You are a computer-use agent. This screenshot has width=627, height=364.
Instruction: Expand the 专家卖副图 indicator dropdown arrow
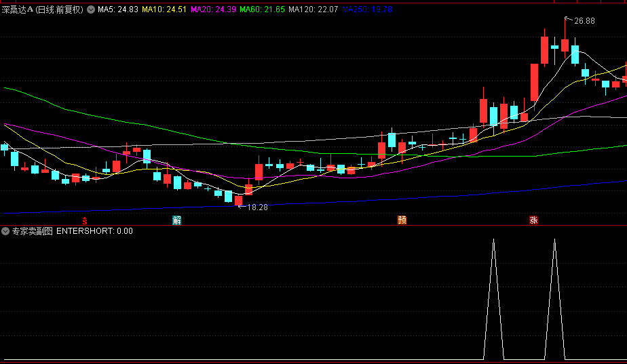(x=5, y=231)
